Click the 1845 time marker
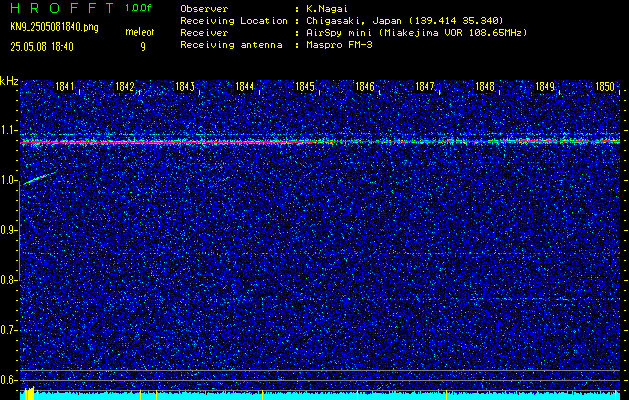 click(x=305, y=87)
